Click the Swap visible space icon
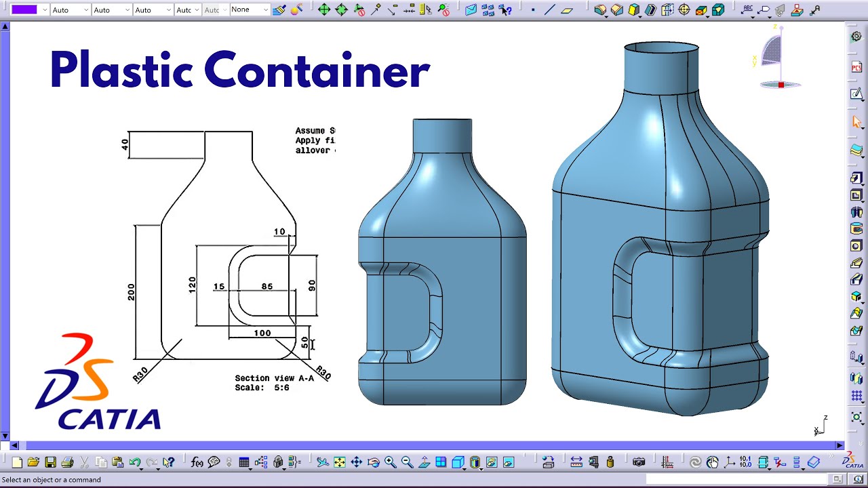Image resolution: width=868 pixels, height=488 pixels. coord(509,462)
